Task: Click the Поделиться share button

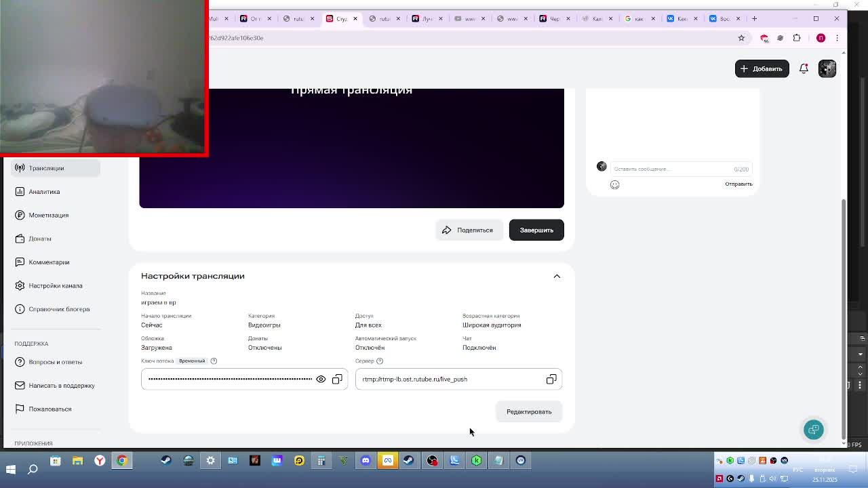Action: point(468,230)
